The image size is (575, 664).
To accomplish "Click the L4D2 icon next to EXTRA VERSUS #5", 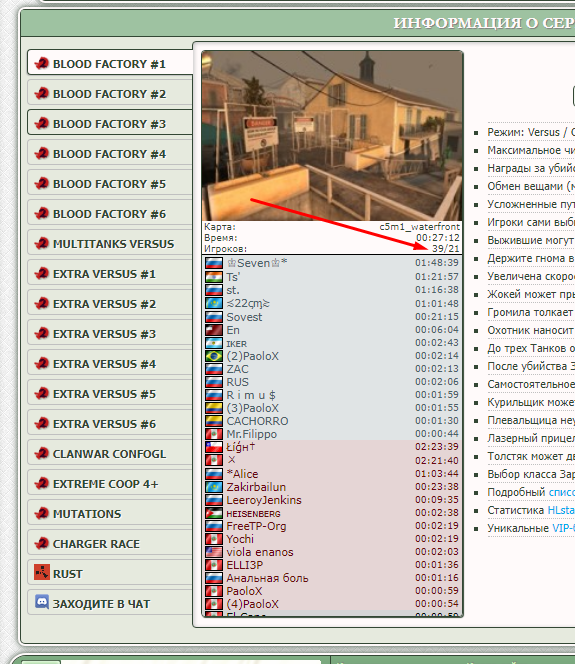I will pos(42,393).
